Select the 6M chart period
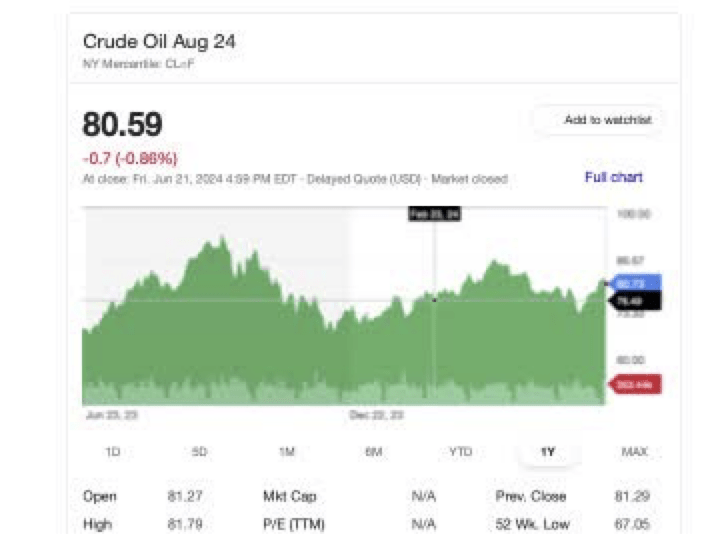Image resolution: width=716 pixels, height=534 pixels. point(374,452)
